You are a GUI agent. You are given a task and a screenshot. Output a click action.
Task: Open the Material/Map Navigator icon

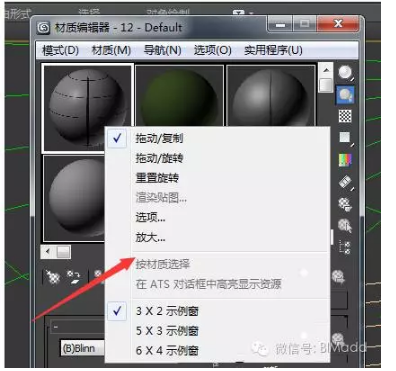(345, 248)
